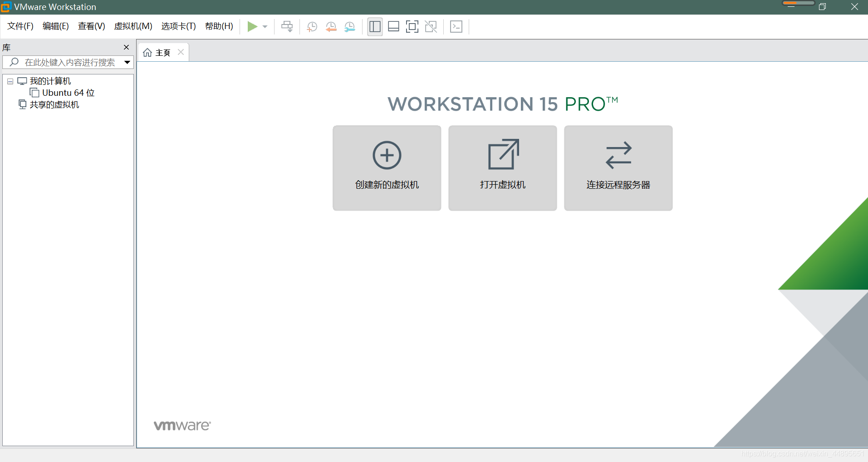Click 创建新的虚拟机 tile
This screenshot has width=868, height=462.
[x=387, y=168]
